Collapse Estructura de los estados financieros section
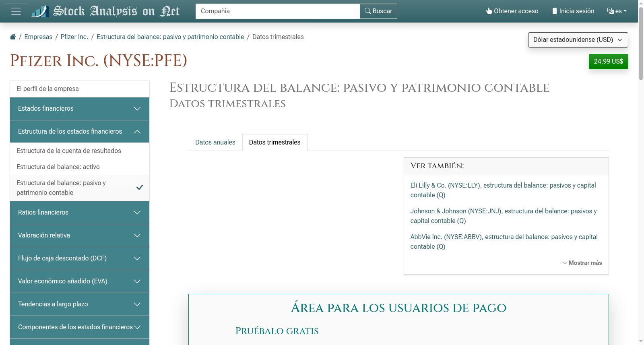Viewport: 644px width, 345px height. pos(80,132)
